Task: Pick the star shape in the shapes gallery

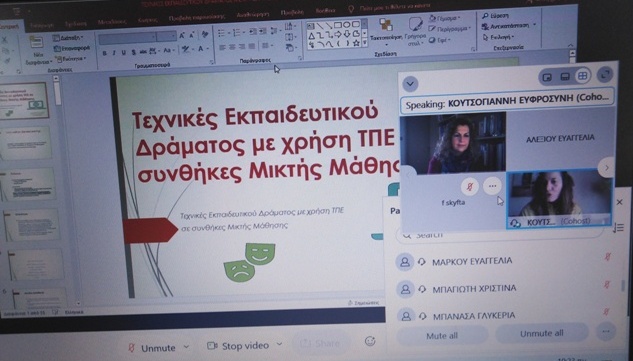Action: 356,43
